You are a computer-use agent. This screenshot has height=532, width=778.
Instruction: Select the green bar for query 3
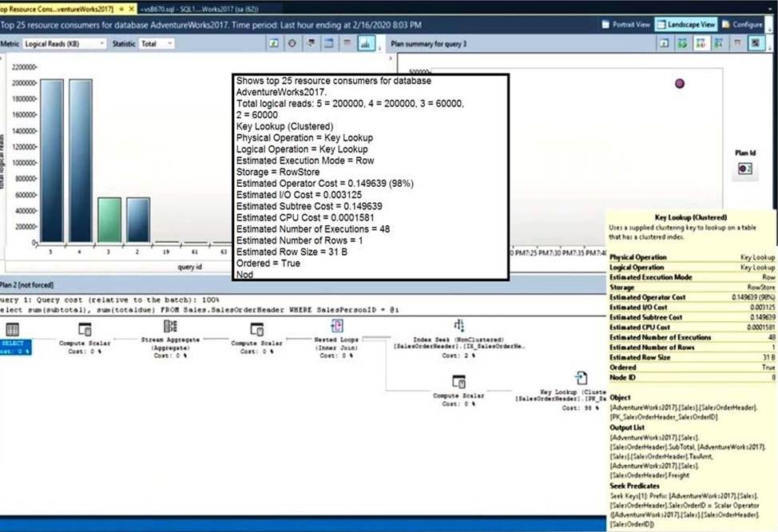109,220
